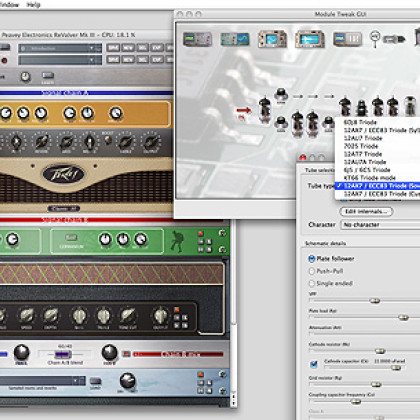
Task: Toggle red power button on reverb module
Action: point(201,374)
